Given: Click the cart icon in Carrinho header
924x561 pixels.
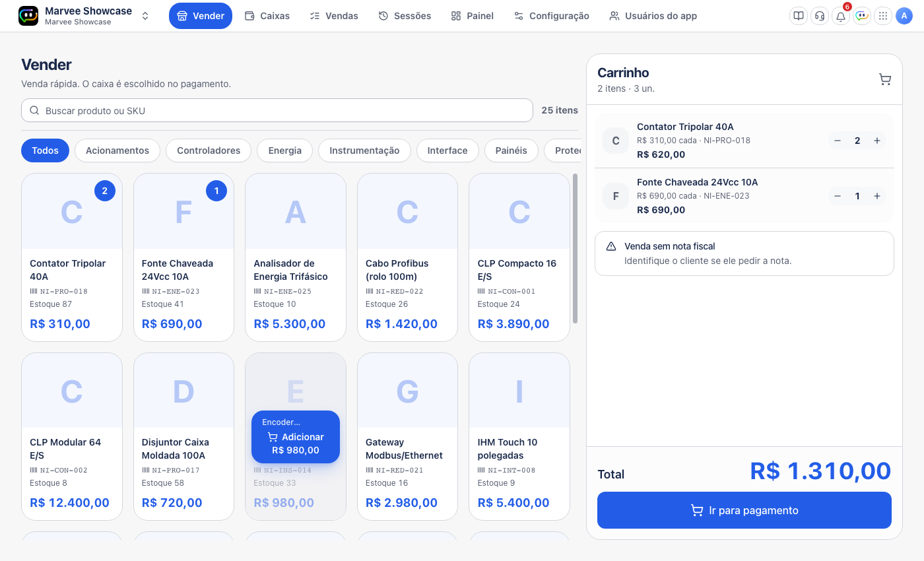Looking at the screenshot, I should [x=885, y=80].
